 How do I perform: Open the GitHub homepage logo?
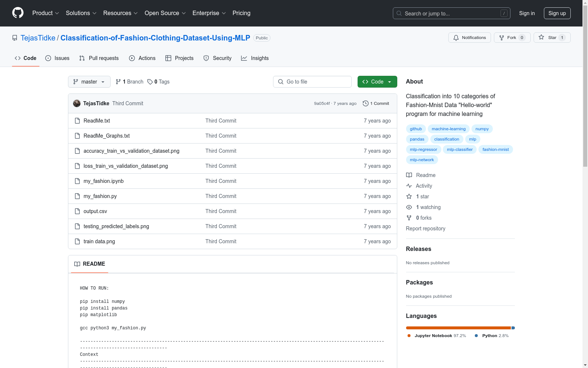[18, 13]
